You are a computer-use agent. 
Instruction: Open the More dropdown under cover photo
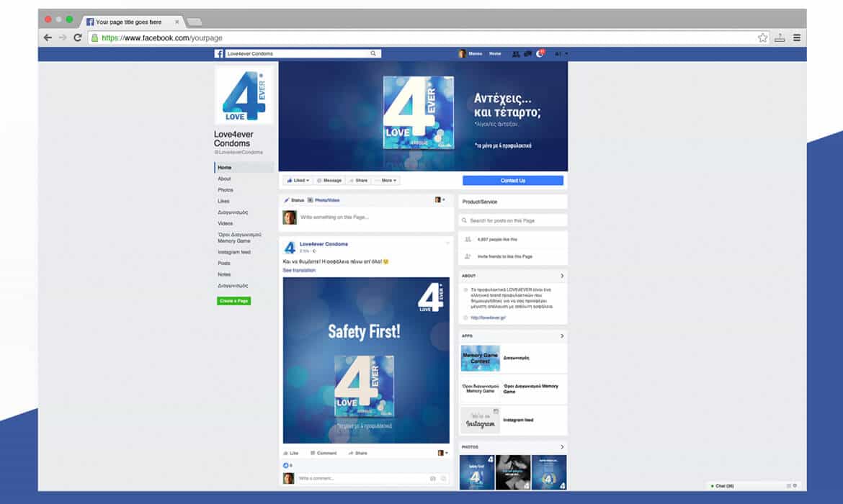[x=386, y=181]
